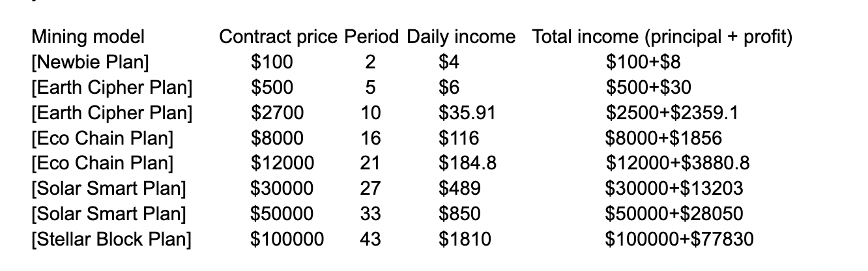Click the [Newbie Plan] row label

click(90, 63)
